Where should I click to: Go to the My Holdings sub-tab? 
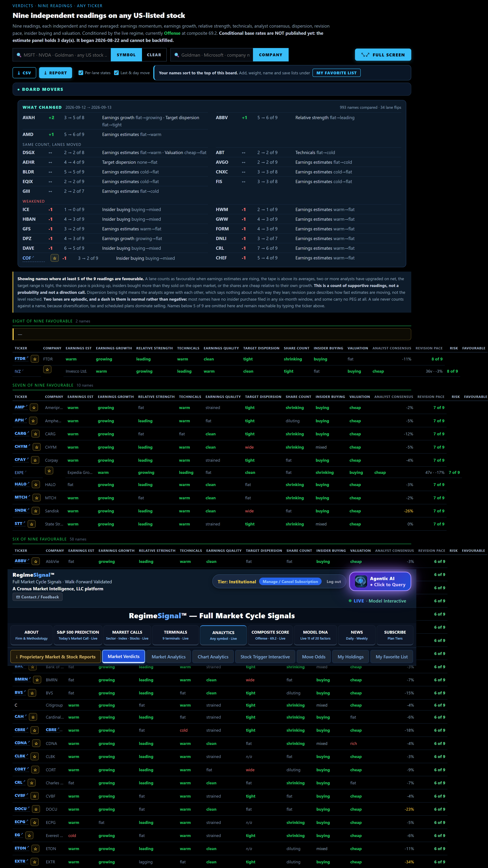click(350, 657)
